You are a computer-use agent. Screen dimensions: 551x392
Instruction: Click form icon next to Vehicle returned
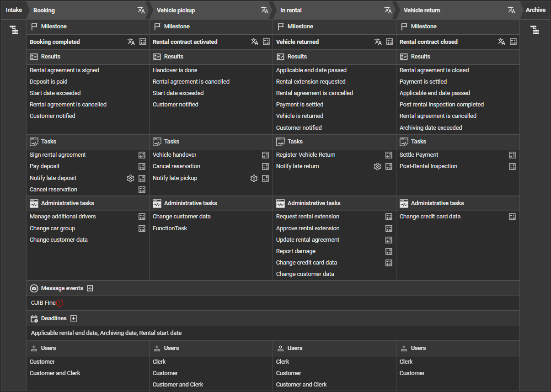[x=390, y=42]
